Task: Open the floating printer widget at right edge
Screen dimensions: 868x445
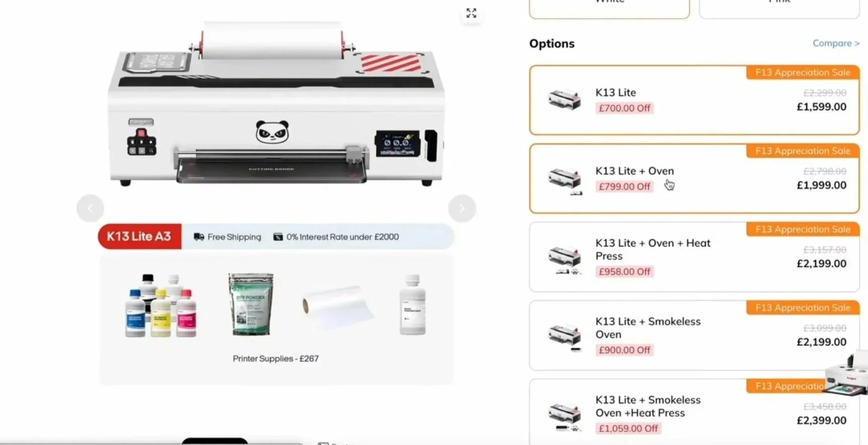Action: (847, 375)
